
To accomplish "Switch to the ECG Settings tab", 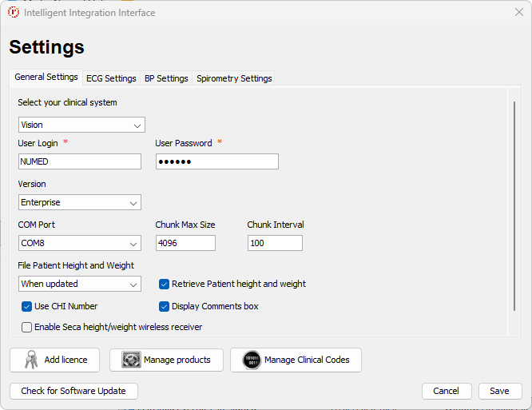I will pos(111,78).
